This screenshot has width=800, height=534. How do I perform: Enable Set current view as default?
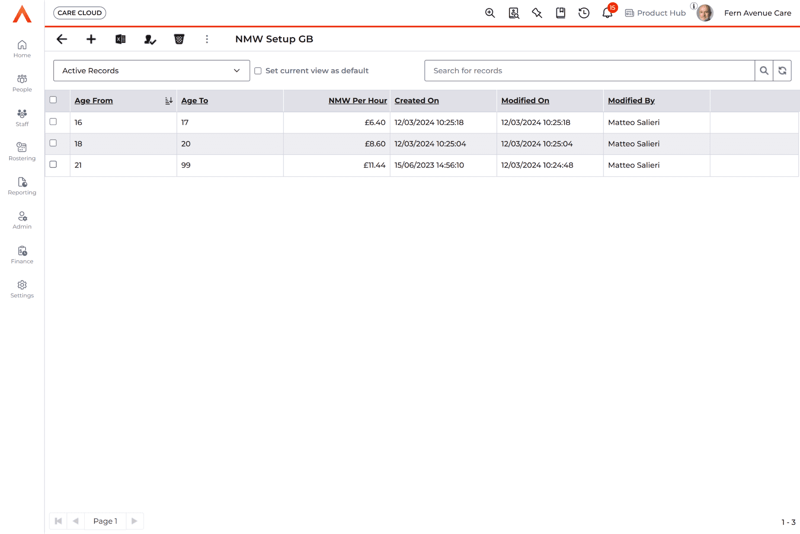pyautogui.click(x=258, y=71)
